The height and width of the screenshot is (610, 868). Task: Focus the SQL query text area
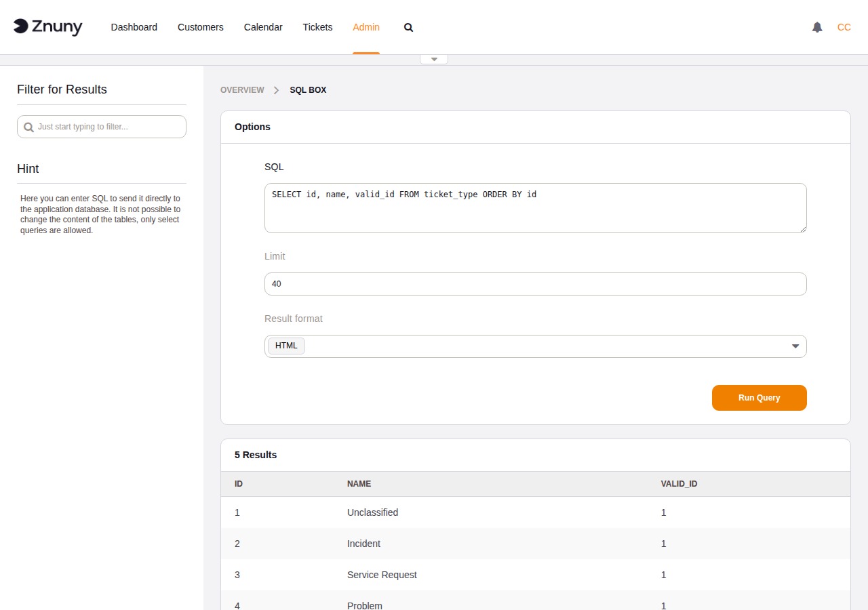[536, 208]
